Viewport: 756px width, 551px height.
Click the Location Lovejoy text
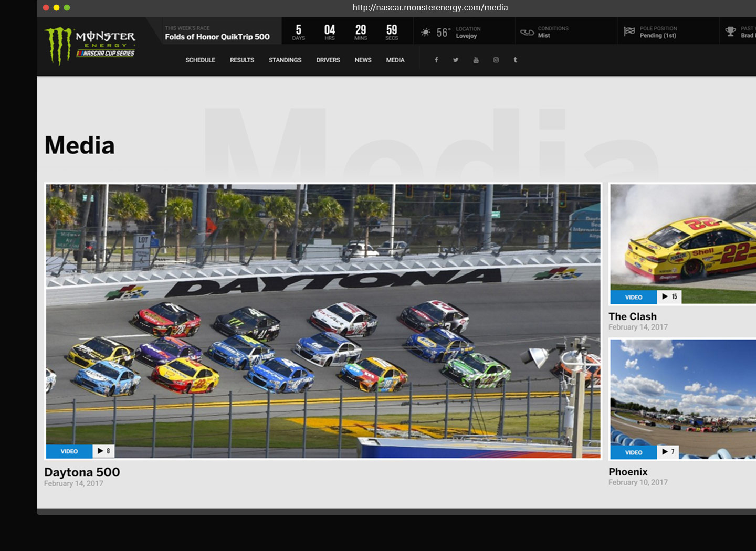point(468,33)
